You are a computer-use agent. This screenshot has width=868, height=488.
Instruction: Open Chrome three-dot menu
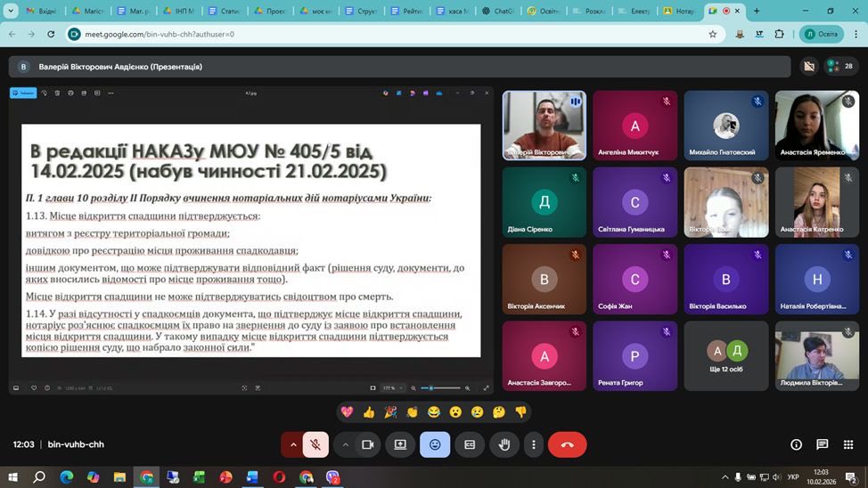(856, 35)
